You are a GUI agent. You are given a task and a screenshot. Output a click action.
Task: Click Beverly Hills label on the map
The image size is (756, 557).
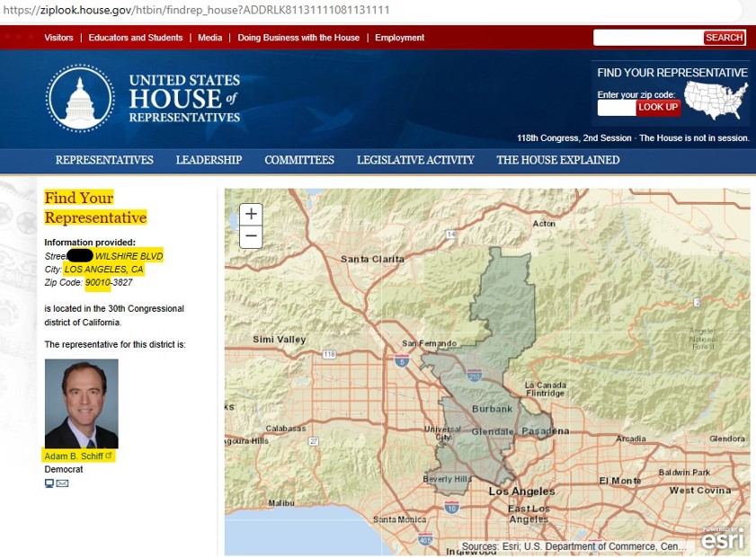point(448,479)
